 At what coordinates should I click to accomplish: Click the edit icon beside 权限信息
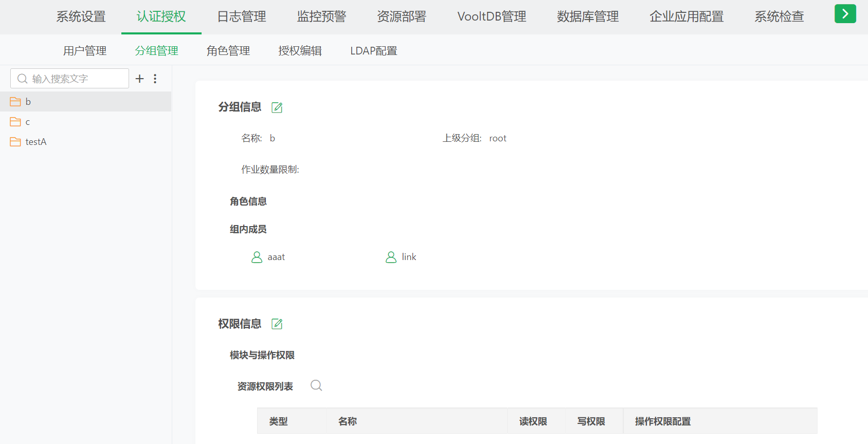click(x=277, y=324)
